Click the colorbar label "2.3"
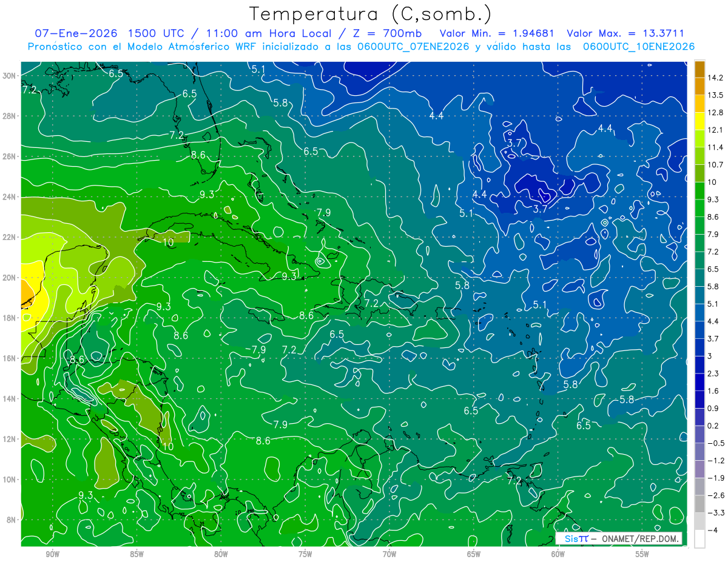The image size is (728, 562). pos(713,373)
